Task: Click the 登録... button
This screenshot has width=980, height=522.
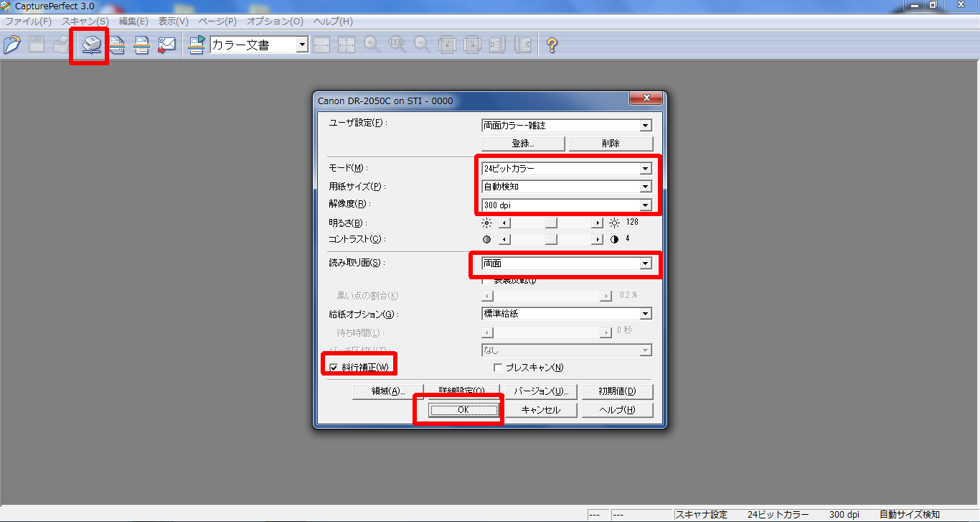Action: click(523, 144)
